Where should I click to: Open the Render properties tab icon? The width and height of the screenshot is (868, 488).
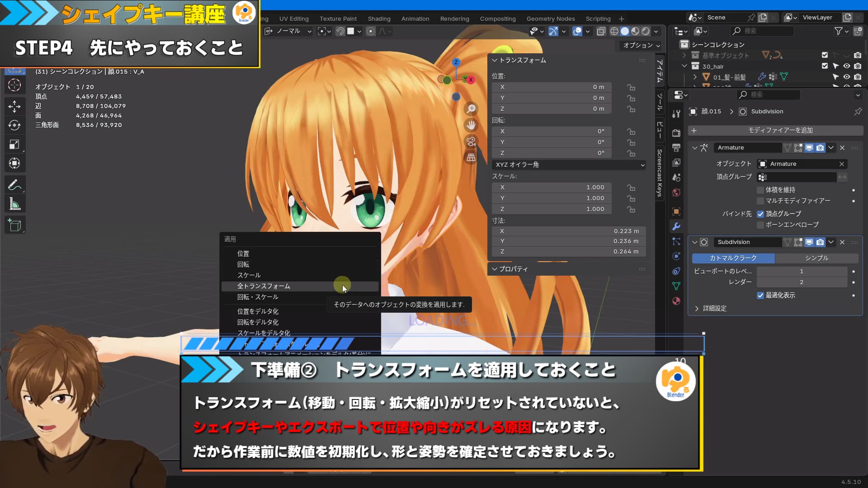coord(676,133)
